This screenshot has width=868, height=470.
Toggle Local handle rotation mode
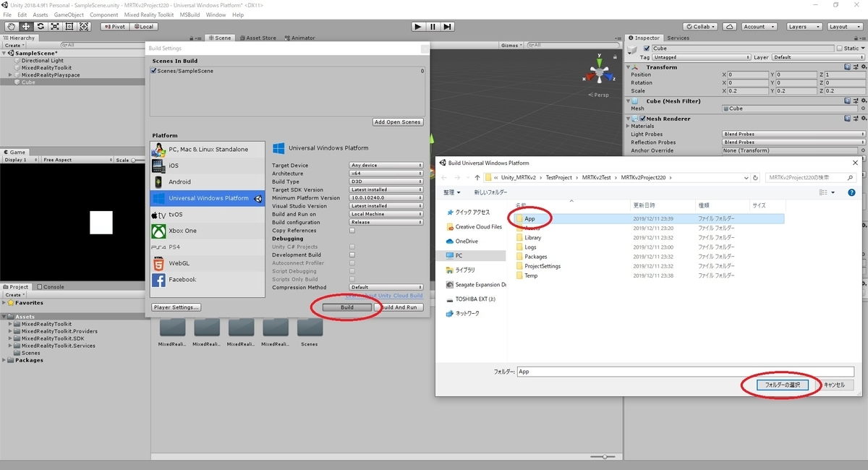[143, 27]
